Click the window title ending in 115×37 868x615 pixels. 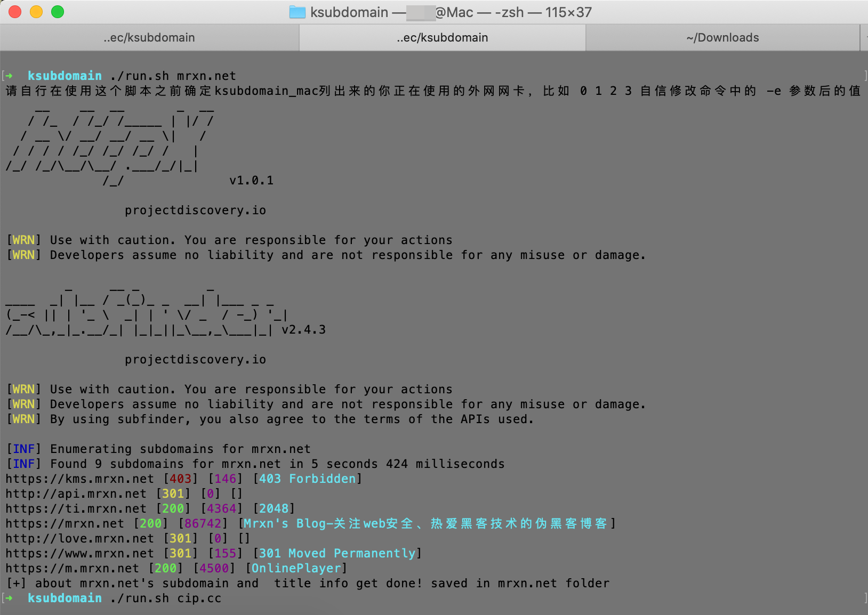451,12
